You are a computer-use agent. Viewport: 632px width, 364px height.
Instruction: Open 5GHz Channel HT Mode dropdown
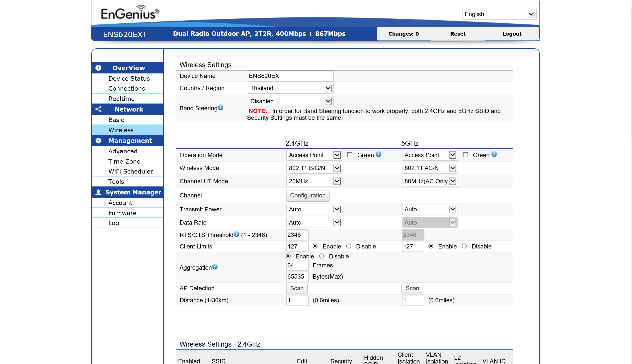430,181
